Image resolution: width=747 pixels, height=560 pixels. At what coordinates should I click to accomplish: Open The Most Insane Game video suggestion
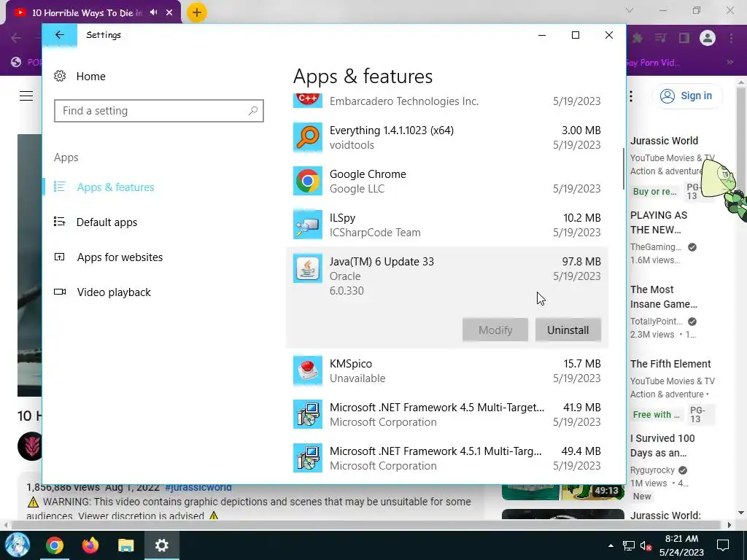click(664, 297)
